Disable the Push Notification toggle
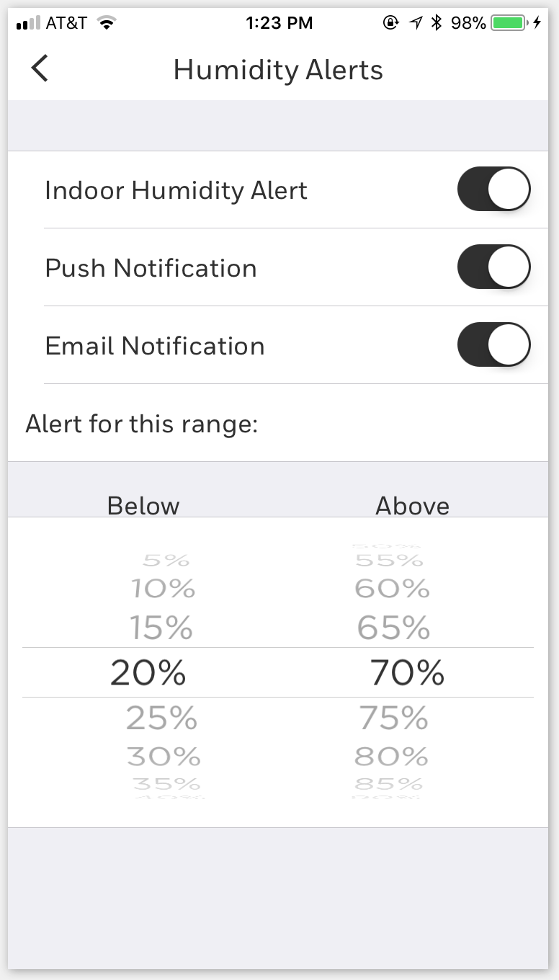The height and width of the screenshot is (980, 559). click(x=493, y=267)
